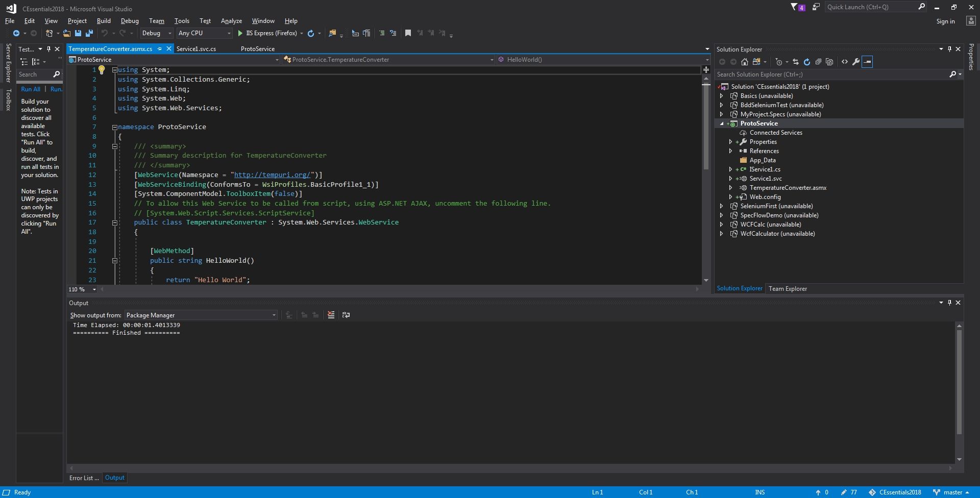Switch to the Service1.svc.cs tab
This screenshot has height=498, width=980.
pyautogui.click(x=196, y=49)
